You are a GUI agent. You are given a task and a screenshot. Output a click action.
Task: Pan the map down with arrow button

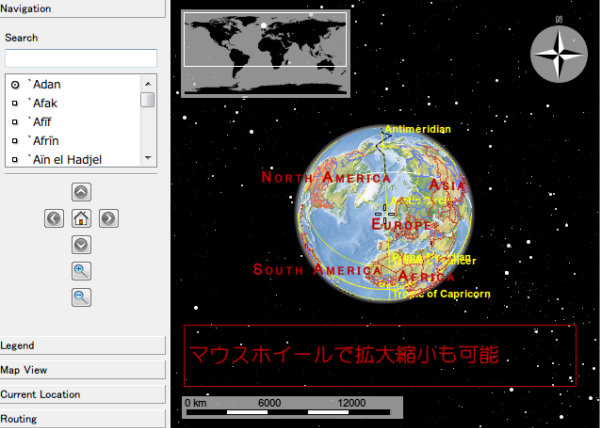click(x=81, y=244)
